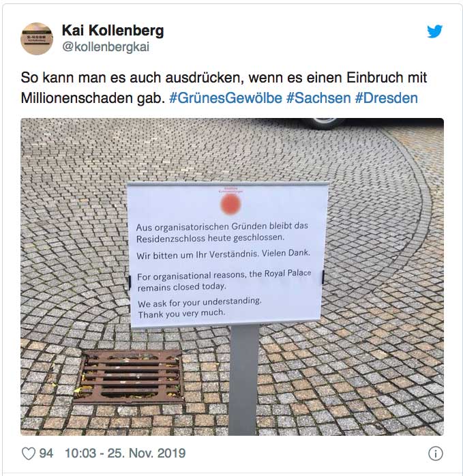Screen dimensions: 463x476
Task: Click the rusty drain grate in the photo
Action: tap(129, 376)
